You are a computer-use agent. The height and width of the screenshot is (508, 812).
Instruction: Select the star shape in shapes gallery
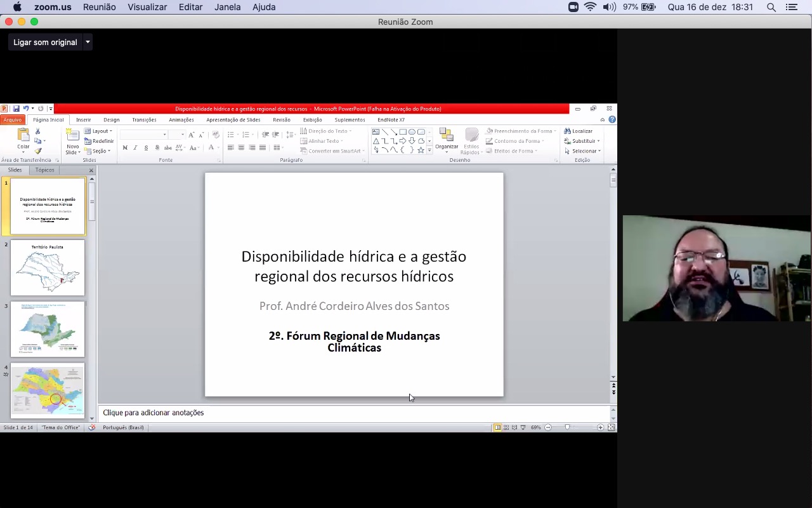click(421, 150)
